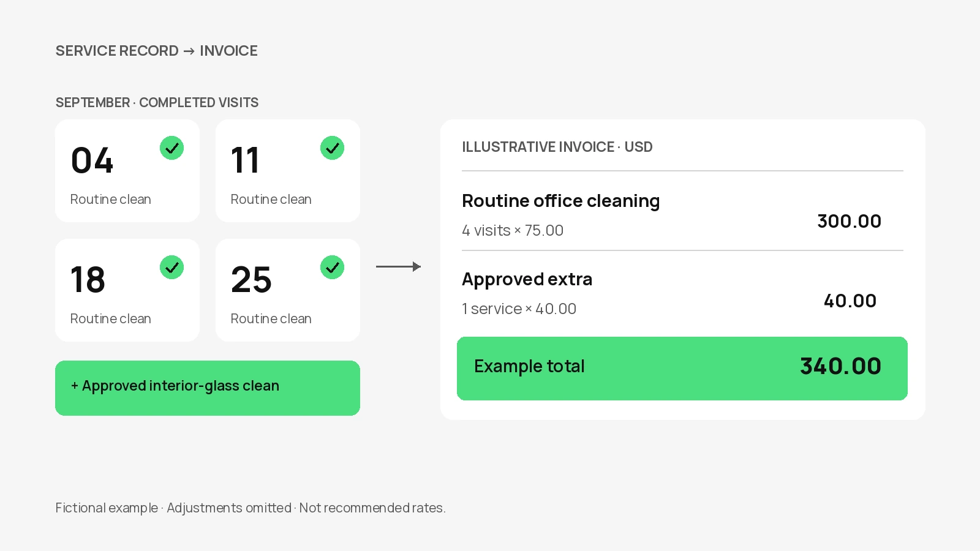Click "Routine clean" under the 11 date
Viewport: 980px width, 551px height.
point(271,200)
